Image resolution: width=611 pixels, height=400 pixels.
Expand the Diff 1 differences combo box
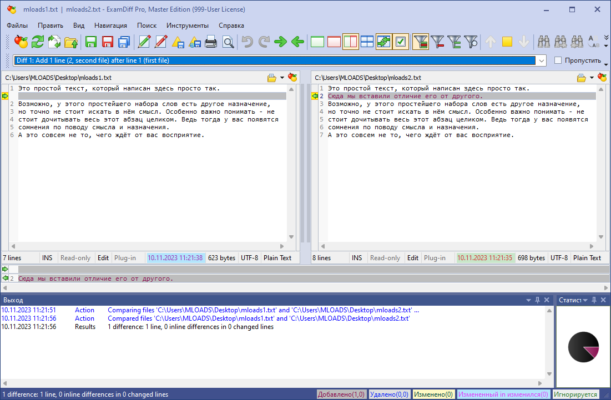pos(541,61)
